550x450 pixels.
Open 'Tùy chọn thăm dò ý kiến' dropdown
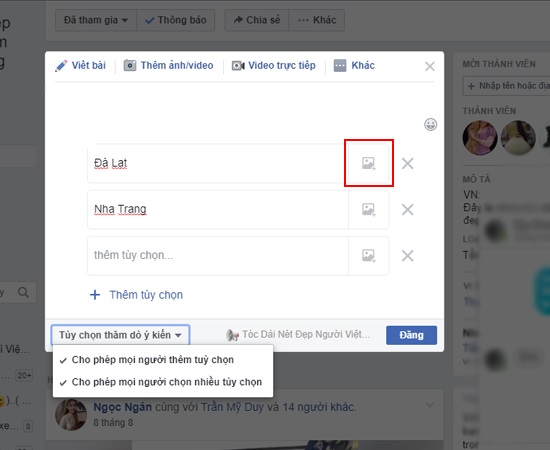click(x=120, y=335)
